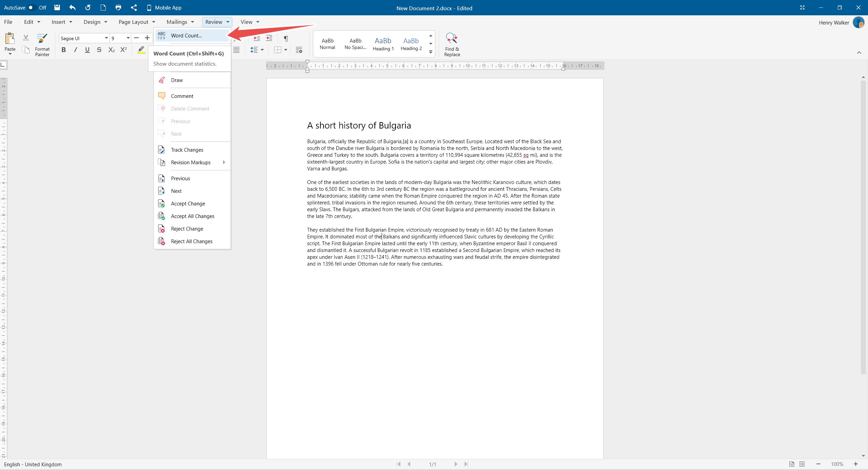
Task: Open the Segoe UI font dropdown
Action: [106, 38]
